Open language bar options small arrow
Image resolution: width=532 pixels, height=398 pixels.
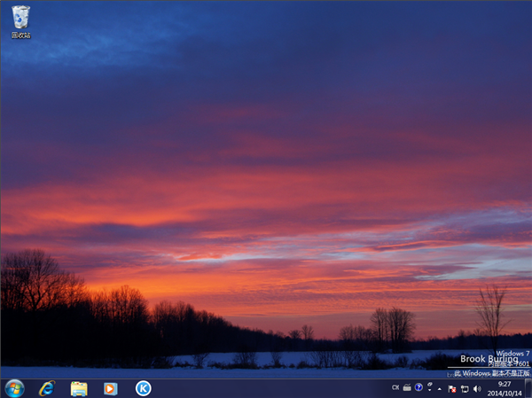(x=427, y=390)
